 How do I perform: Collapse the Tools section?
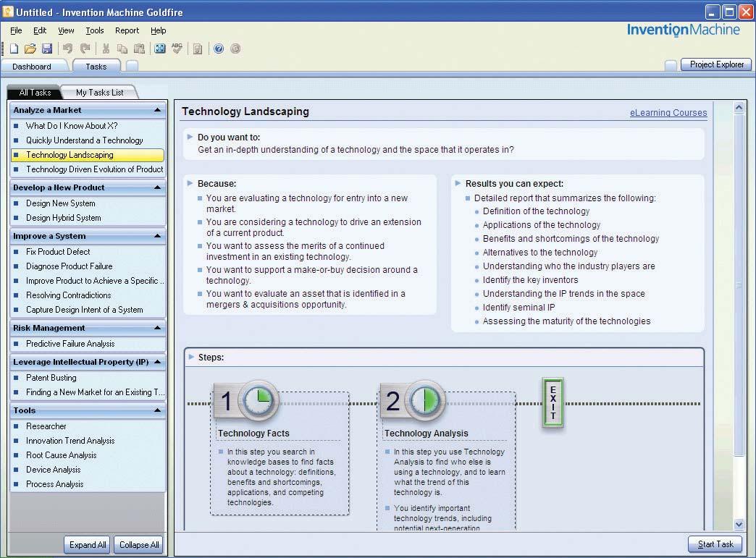click(157, 410)
